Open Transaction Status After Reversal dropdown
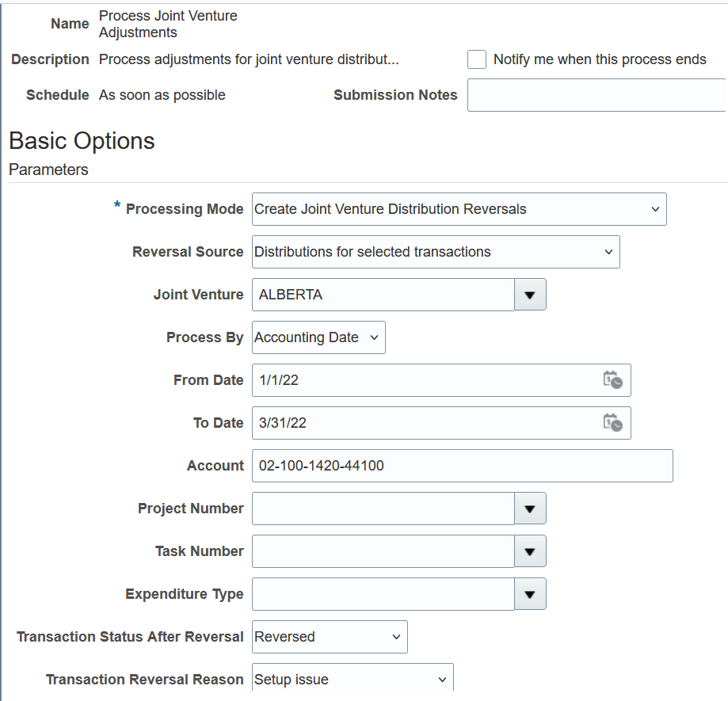 pyautogui.click(x=330, y=637)
